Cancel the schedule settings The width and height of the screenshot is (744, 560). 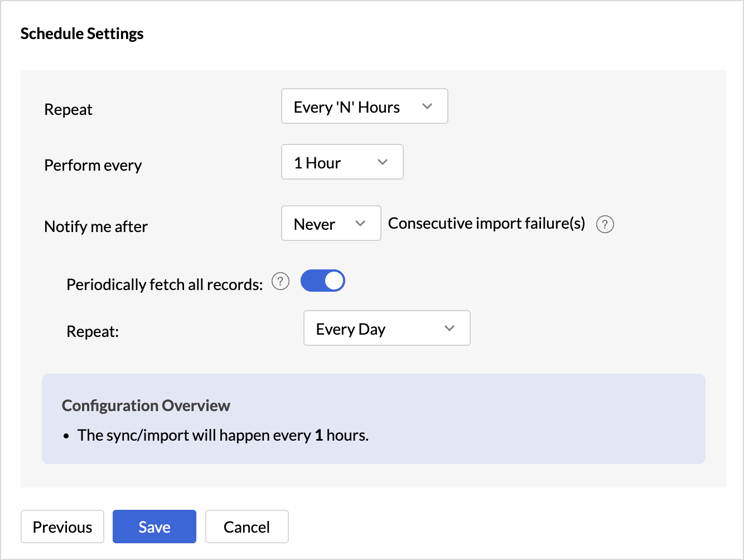tap(247, 527)
